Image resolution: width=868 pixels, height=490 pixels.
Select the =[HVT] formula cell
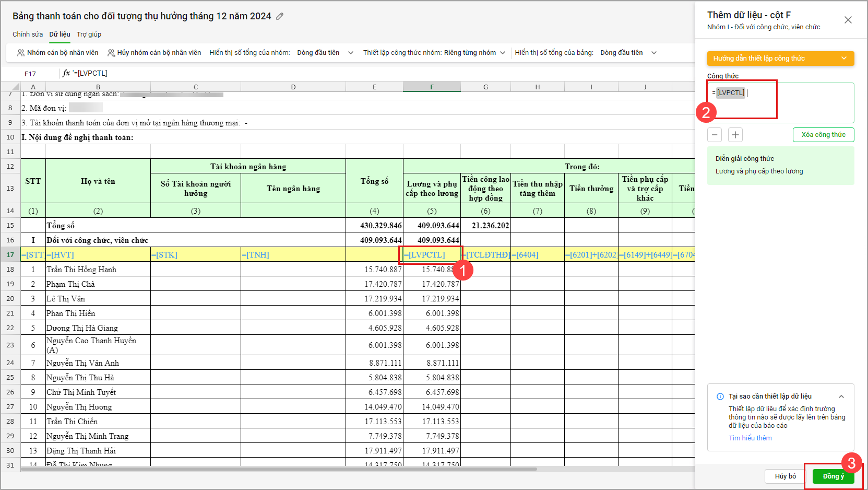click(98, 254)
